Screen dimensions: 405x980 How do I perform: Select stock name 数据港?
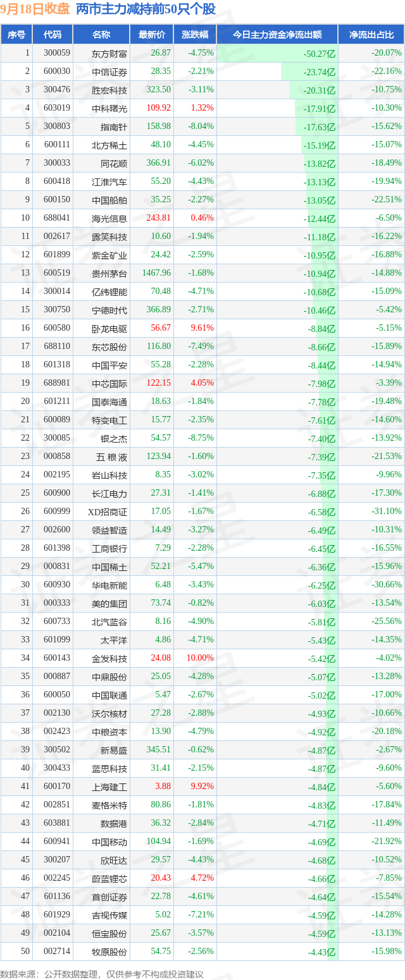pyautogui.click(x=114, y=823)
